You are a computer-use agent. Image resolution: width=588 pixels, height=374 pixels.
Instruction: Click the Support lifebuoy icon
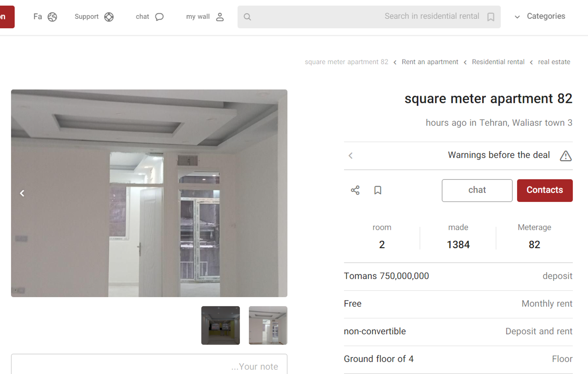[109, 17]
